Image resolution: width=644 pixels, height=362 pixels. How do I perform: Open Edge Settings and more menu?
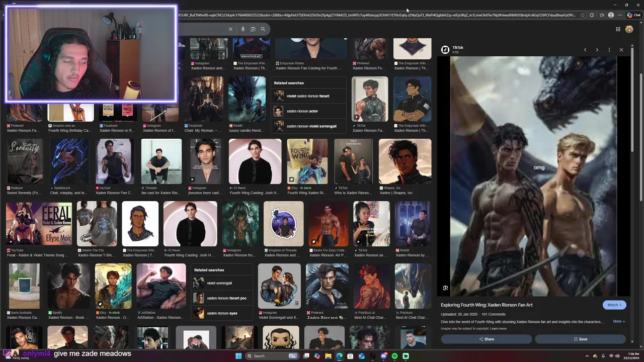[620, 15]
